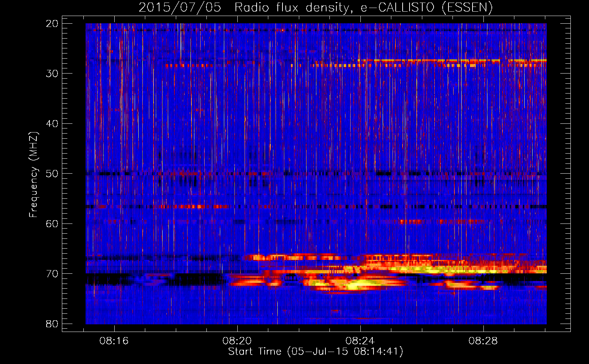This screenshot has height=364, width=589.
Task: Click the 50 frequency tick label
Action: coord(52,174)
